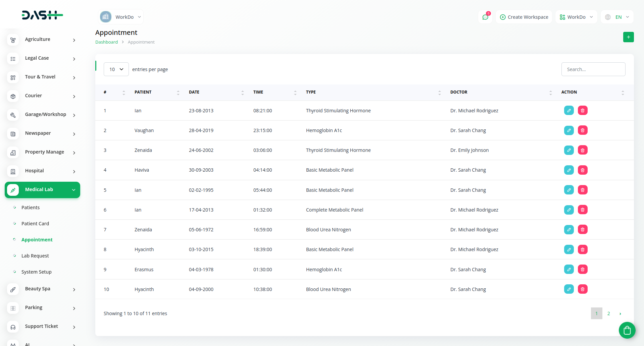
Task: Edit Erasmus's appointment row with pencil icon
Action: pos(569,270)
